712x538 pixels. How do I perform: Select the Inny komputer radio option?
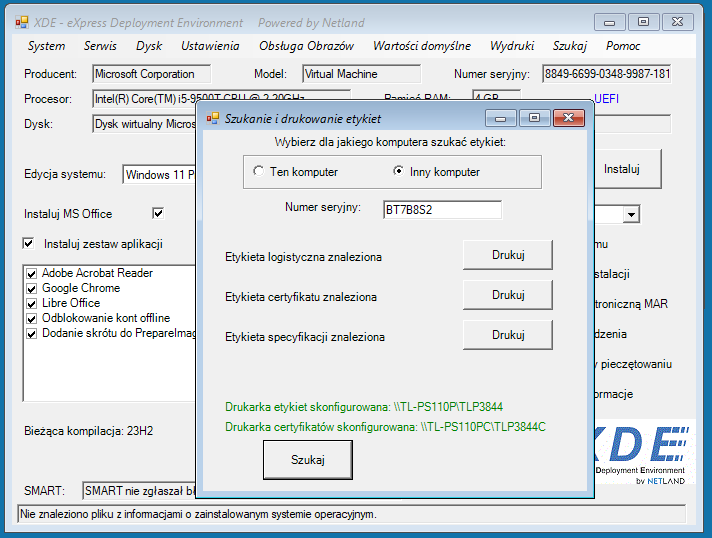399,172
